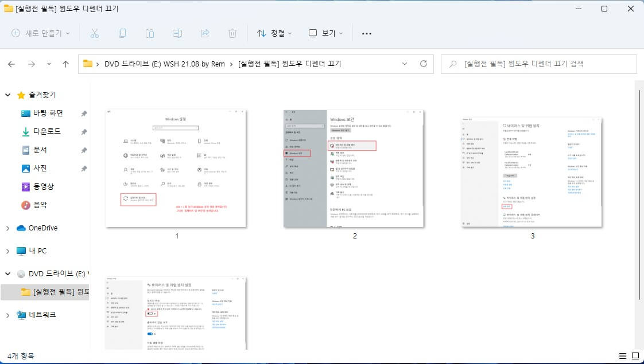Click the Share icon in toolbar
This screenshot has width=644, height=364.
pyautogui.click(x=205, y=33)
